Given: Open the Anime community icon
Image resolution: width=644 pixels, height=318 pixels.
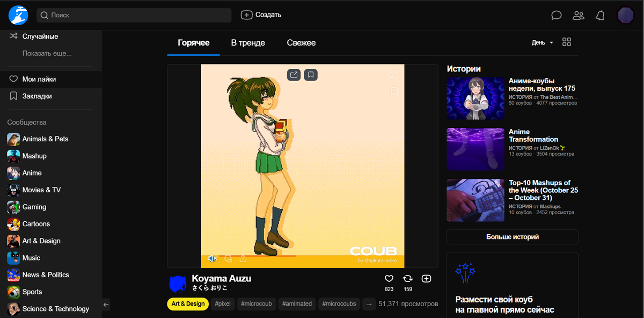Looking at the screenshot, I should click(13, 173).
